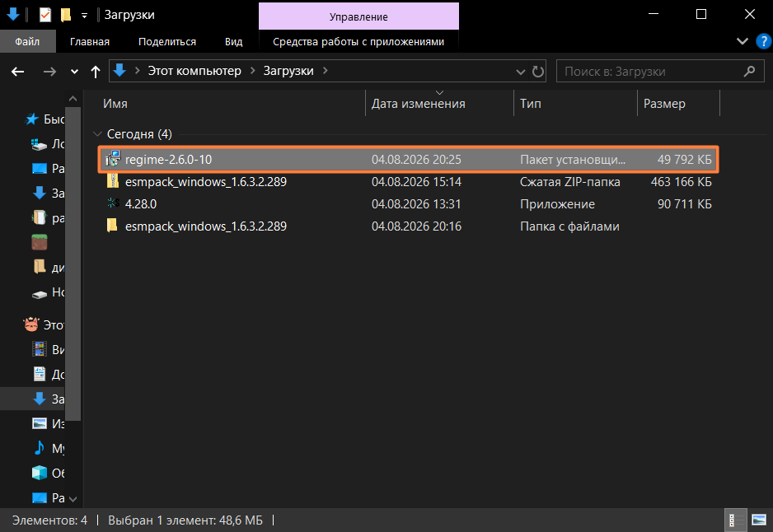The width and height of the screenshot is (773, 532).
Task: Go up one folder level
Action: click(x=96, y=72)
